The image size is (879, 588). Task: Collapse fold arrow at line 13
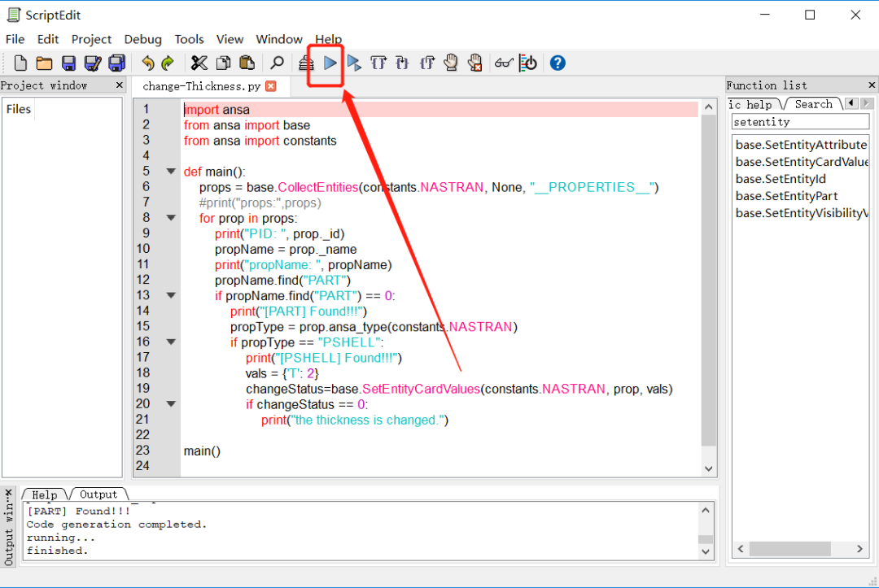(171, 295)
